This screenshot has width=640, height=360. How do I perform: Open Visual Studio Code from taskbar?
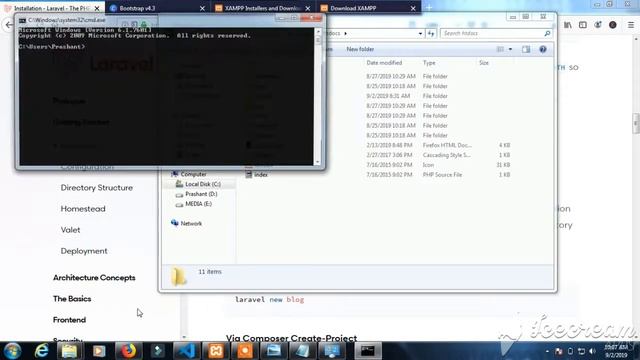[187, 351]
